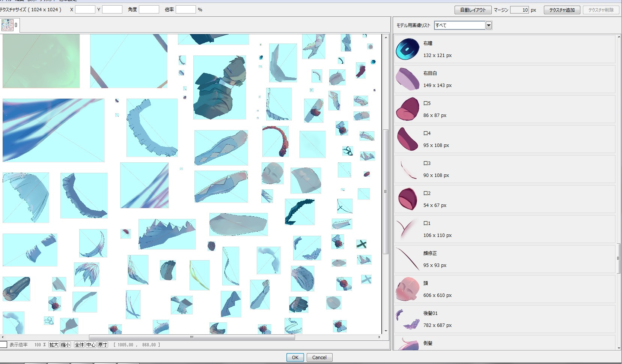Switch to texture tab 0
This screenshot has height=364, width=622.
[x=9, y=25]
